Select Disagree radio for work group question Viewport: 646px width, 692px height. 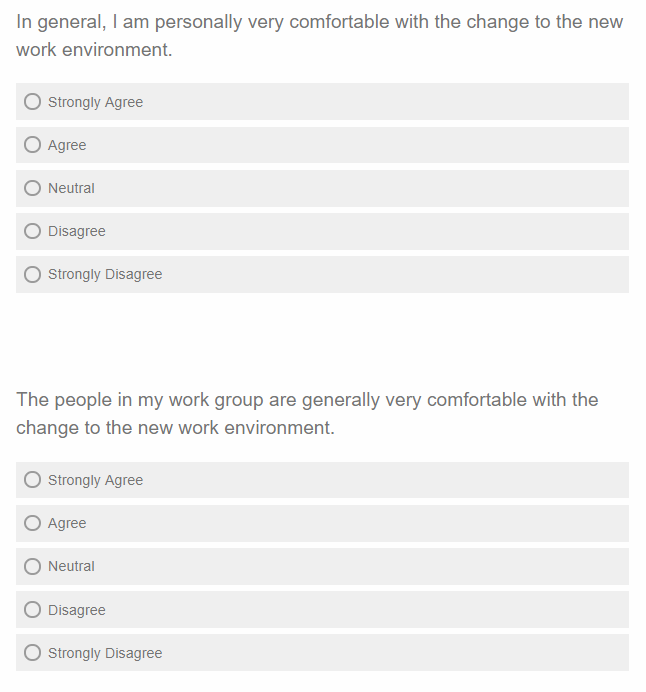pyautogui.click(x=33, y=610)
